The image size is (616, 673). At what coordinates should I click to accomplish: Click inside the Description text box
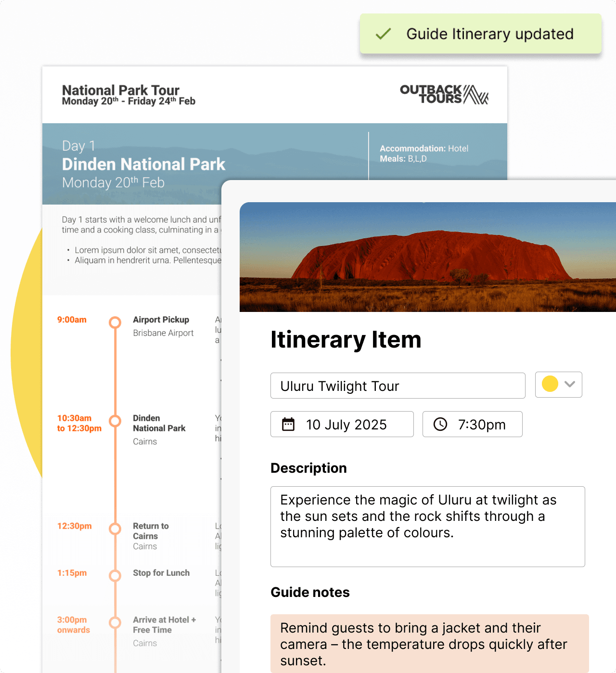pyautogui.click(x=427, y=526)
